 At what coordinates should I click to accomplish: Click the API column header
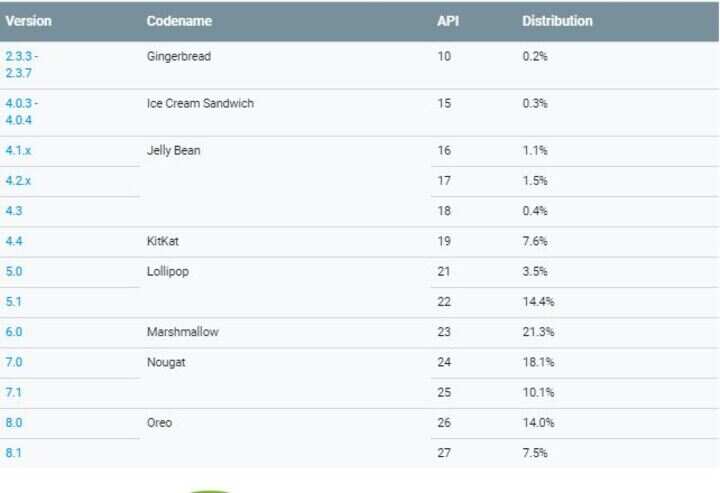tap(448, 21)
